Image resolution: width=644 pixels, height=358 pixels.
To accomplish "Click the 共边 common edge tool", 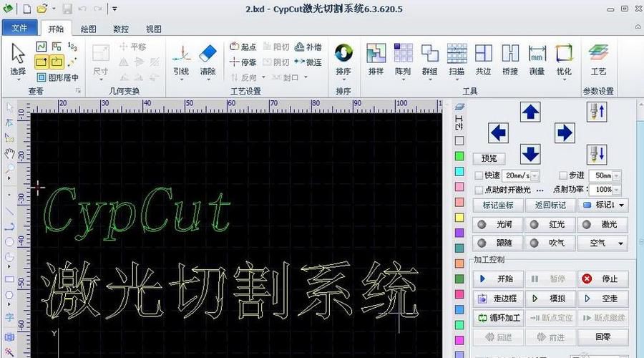I will [x=484, y=60].
